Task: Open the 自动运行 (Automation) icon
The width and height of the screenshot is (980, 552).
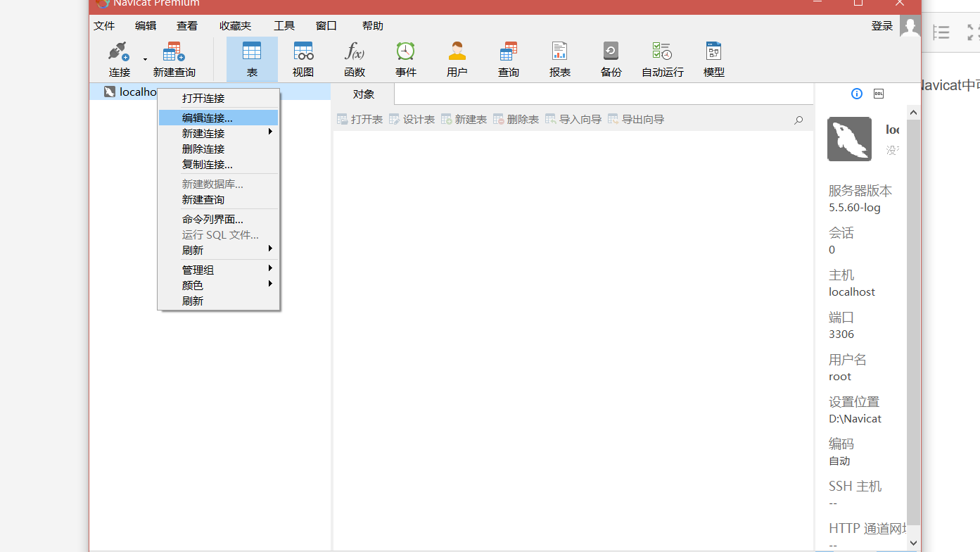Action: [661, 58]
